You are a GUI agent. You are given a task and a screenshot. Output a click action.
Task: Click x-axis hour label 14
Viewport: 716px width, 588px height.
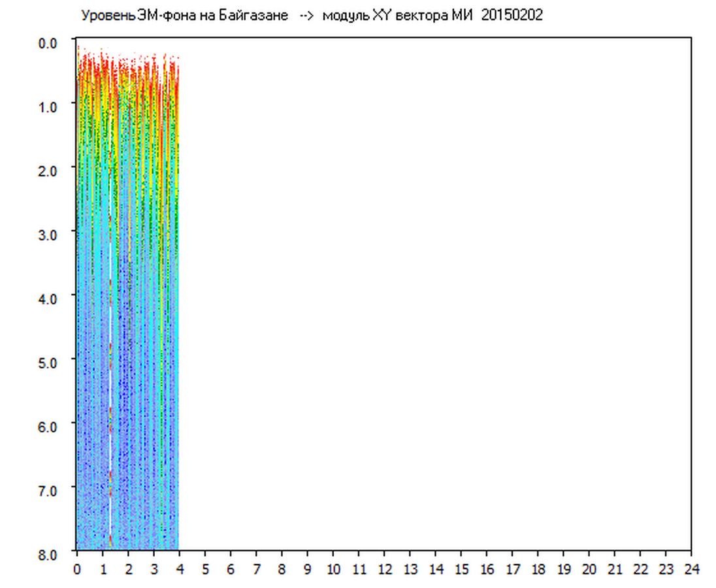click(x=436, y=569)
